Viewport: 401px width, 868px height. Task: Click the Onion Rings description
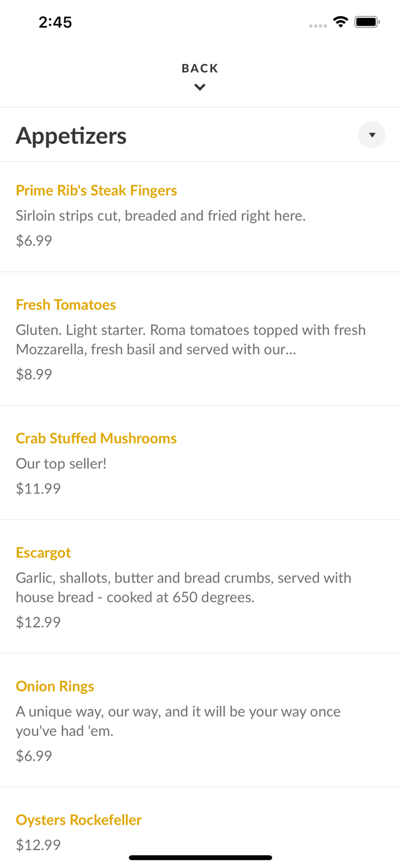178,721
